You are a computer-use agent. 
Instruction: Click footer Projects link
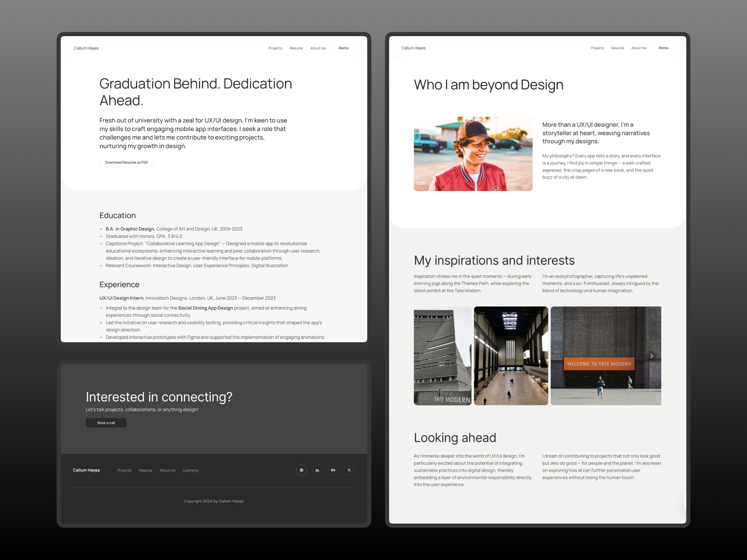pos(124,470)
